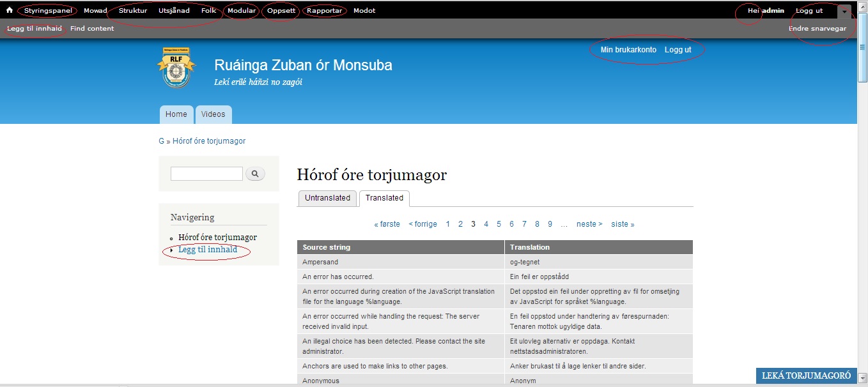
Task: Toggle the admin shortcut bar arrow
Action: 844,11
